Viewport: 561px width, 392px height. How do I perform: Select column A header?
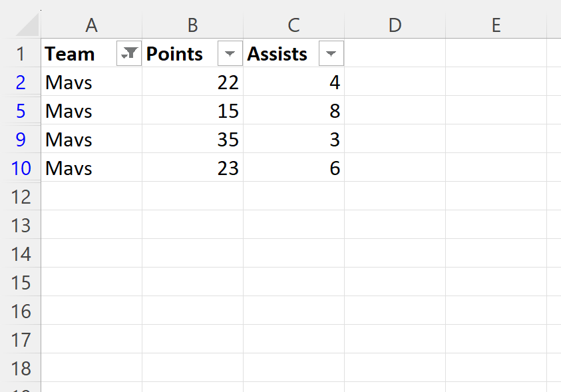[92, 25]
